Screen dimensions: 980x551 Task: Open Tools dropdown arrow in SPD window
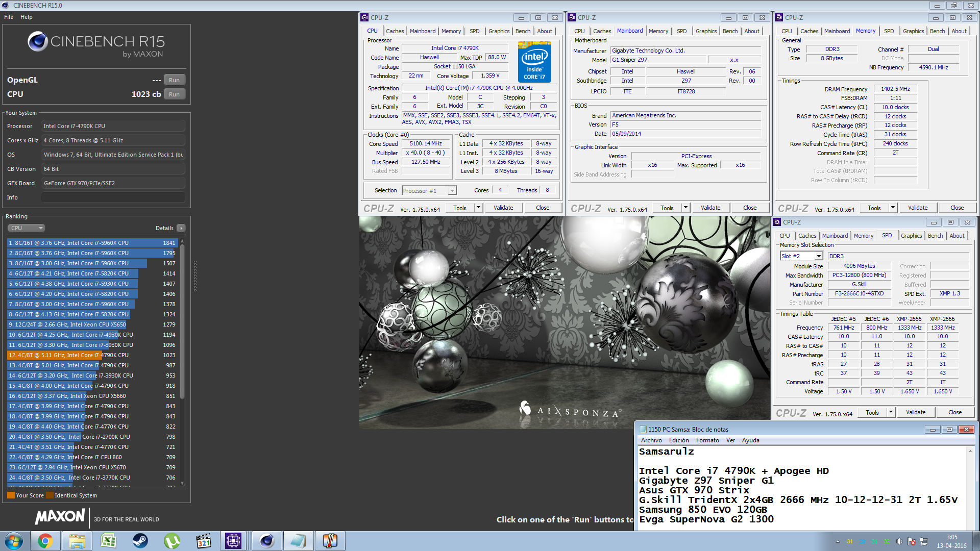coord(891,412)
